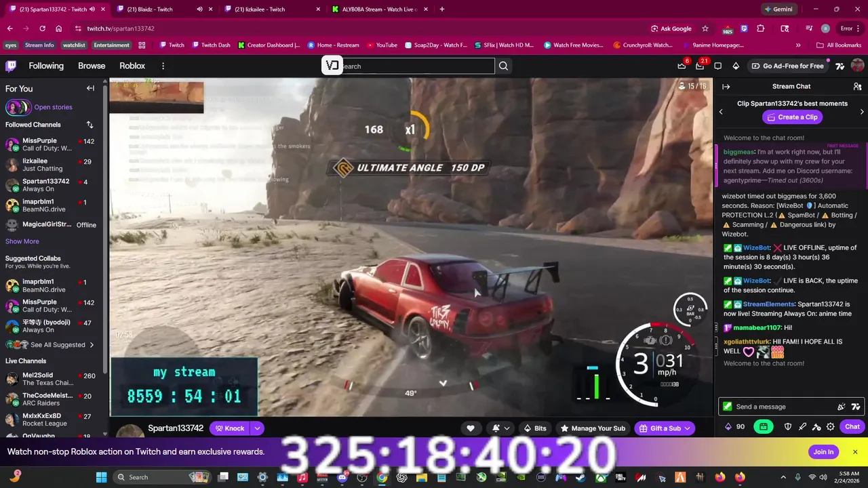Click the Twitch logo home icon
868x488 pixels.
11,66
